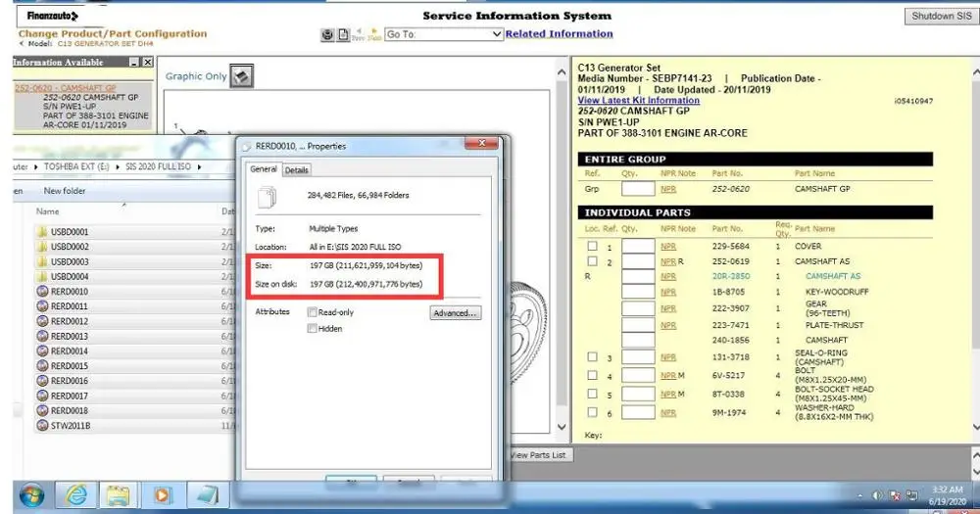Click the Graphic Only view icon
This screenshot has width=980, height=514.
click(242, 75)
